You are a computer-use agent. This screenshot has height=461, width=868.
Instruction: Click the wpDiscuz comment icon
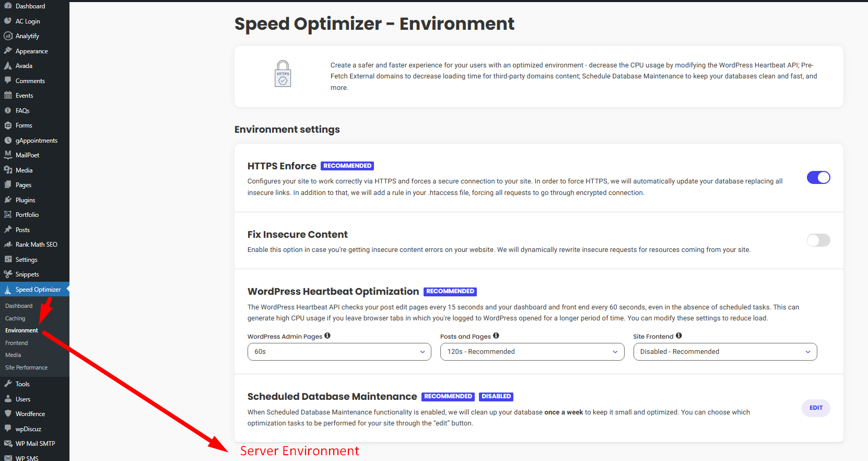coord(8,429)
